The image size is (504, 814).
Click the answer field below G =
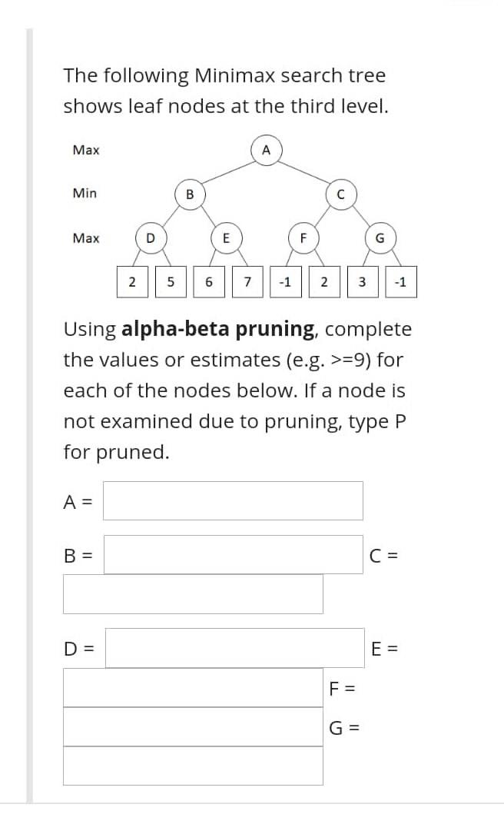tap(192, 766)
